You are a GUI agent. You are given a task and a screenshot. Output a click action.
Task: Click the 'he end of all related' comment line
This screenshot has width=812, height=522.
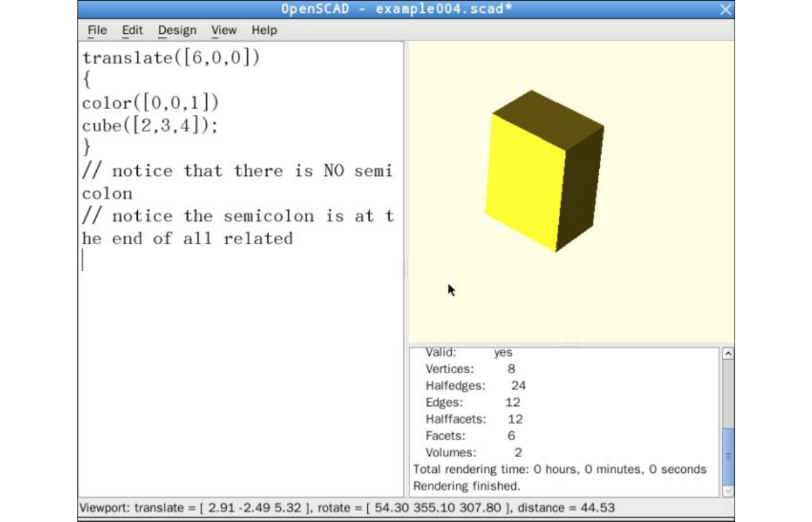(188, 239)
